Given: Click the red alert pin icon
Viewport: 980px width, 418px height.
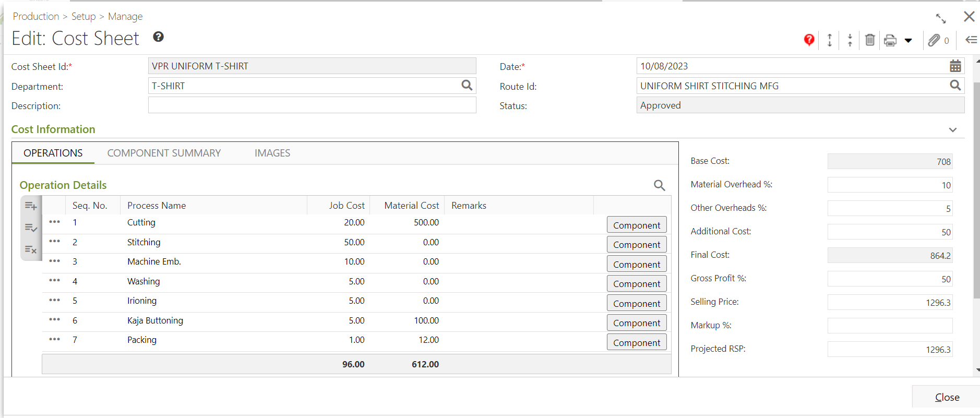Looking at the screenshot, I should 809,40.
